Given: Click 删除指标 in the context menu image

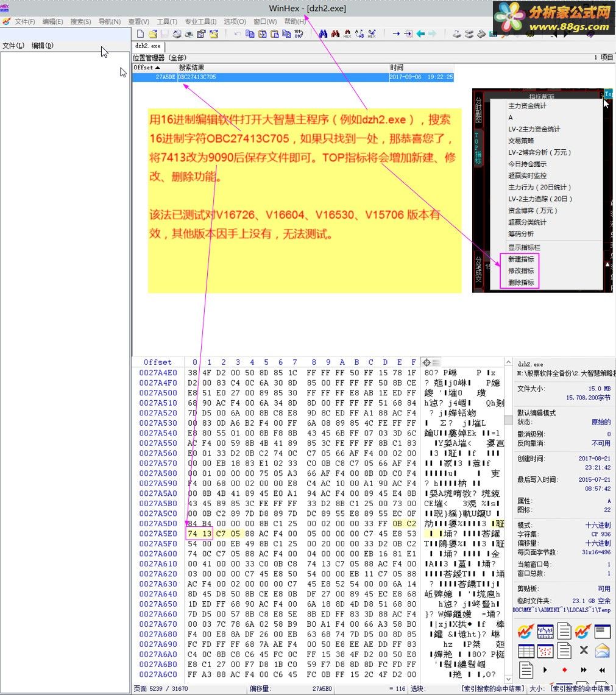Looking at the screenshot, I should (521, 283).
